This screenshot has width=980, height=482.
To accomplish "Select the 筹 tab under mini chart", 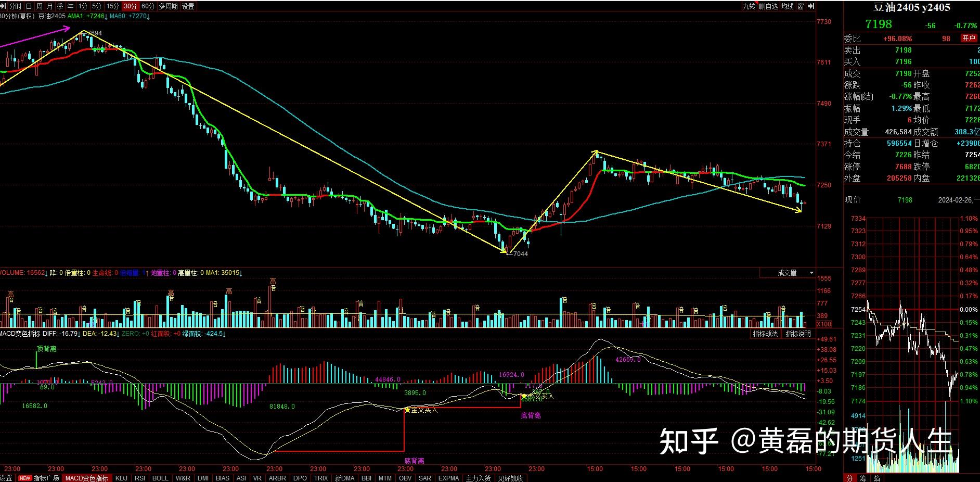I will pos(863,478).
